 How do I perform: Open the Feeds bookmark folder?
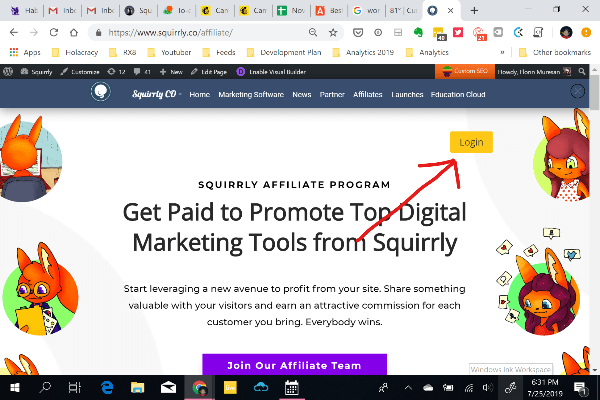tap(219, 52)
